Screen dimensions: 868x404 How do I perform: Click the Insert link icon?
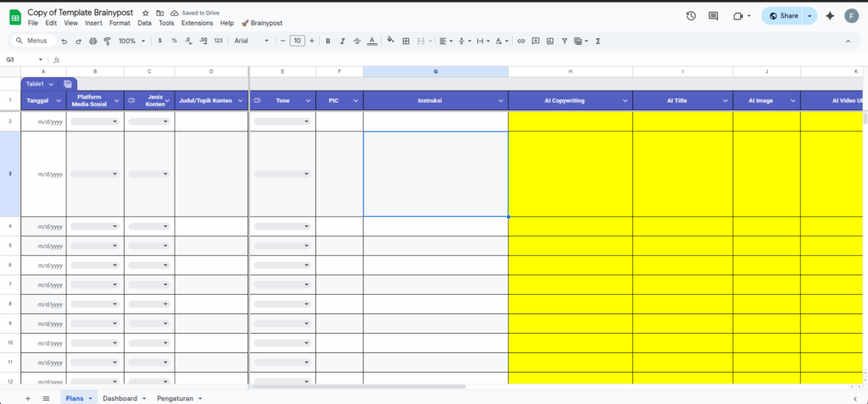[x=520, y=41]
